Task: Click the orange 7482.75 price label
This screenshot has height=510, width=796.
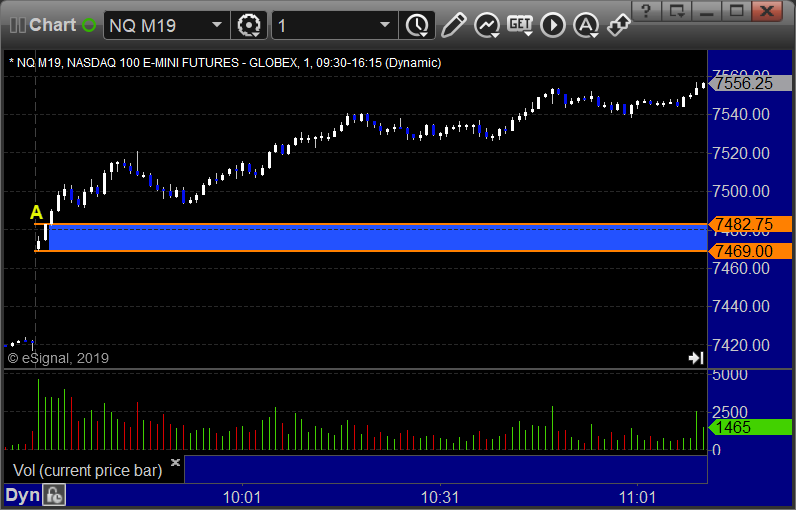Action: pos(750,224)
